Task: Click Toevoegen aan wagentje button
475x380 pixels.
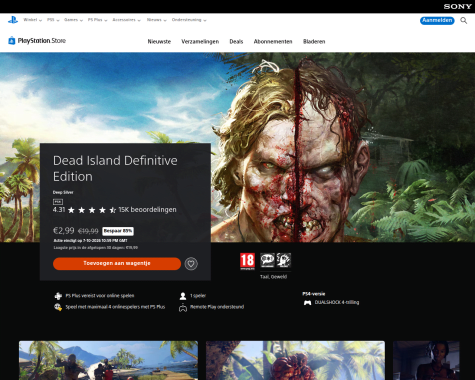Action: point(117,263)
